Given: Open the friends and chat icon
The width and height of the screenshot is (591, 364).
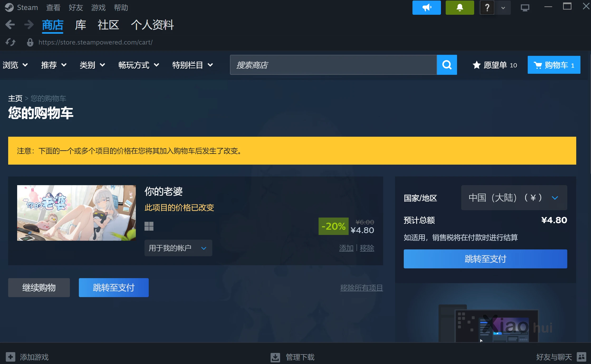Looking at the screenshot, I should point(581,357).
